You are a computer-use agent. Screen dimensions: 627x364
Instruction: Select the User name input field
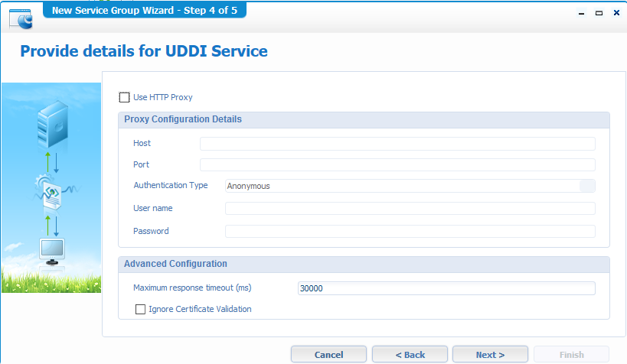(410, 209)
